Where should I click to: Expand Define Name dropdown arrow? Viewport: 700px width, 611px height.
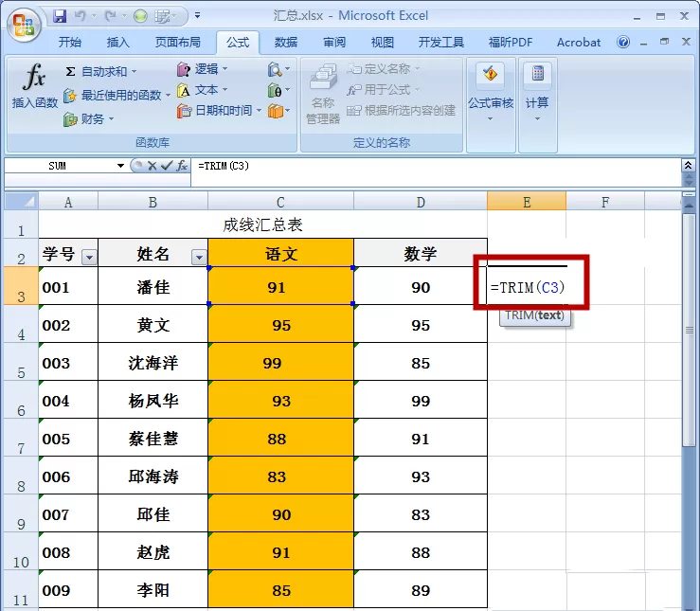click(417, 69)
